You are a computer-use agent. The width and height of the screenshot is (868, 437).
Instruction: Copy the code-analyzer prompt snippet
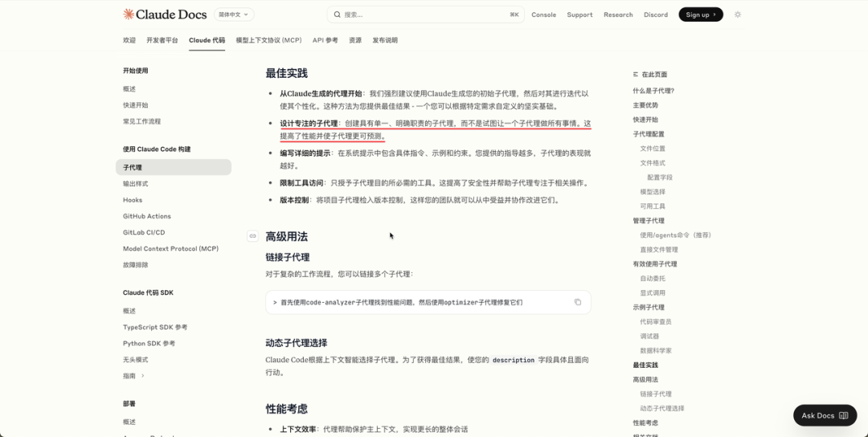[577, 302]
